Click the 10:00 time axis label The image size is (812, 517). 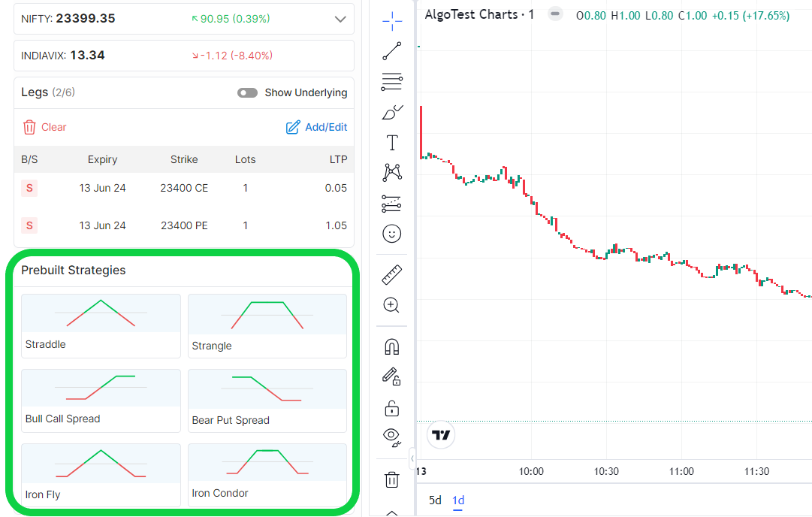click(531, 471)
